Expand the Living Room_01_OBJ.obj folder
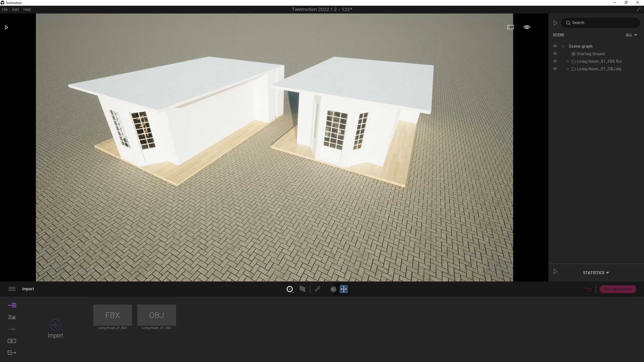Screen dimensions: 644x362 point(568,69)
